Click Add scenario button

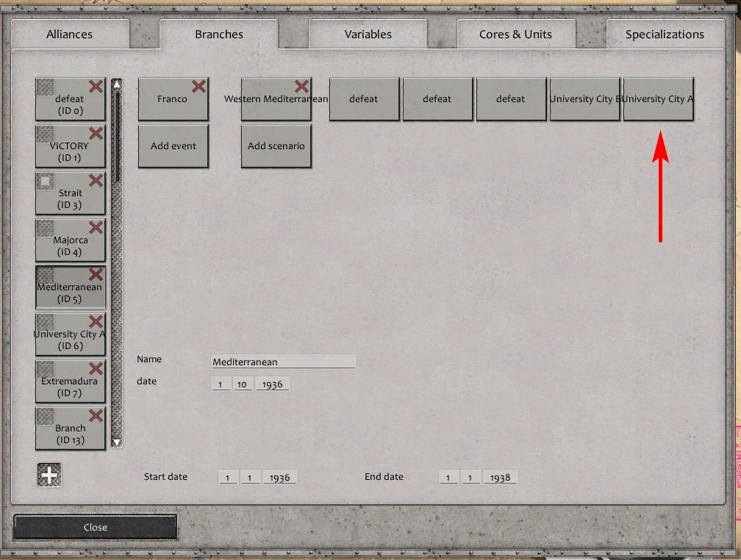(276, 146)
